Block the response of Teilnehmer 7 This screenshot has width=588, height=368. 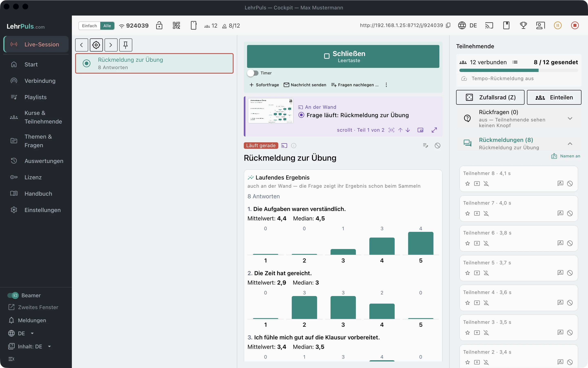[x=570, y=213]
